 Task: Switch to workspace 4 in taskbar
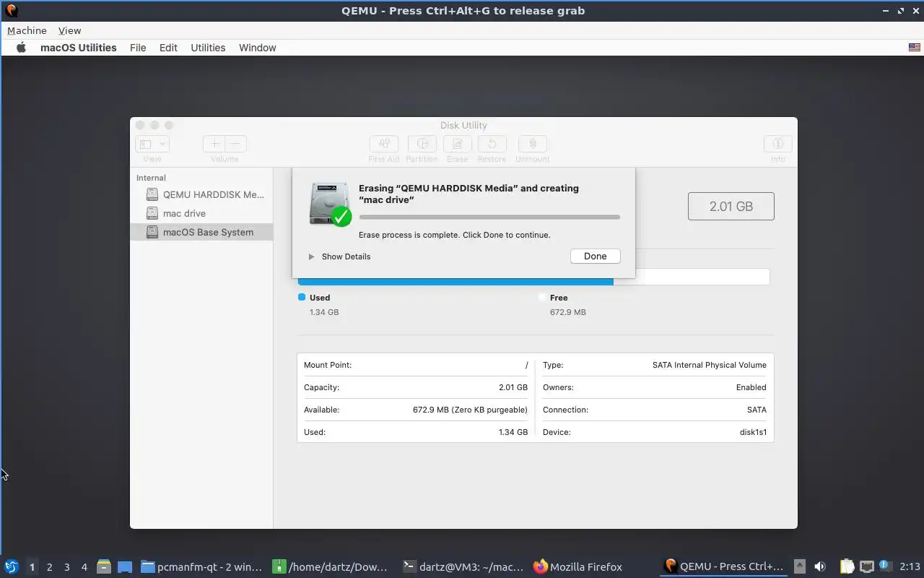pyautogui.click(x=84, y=567)
